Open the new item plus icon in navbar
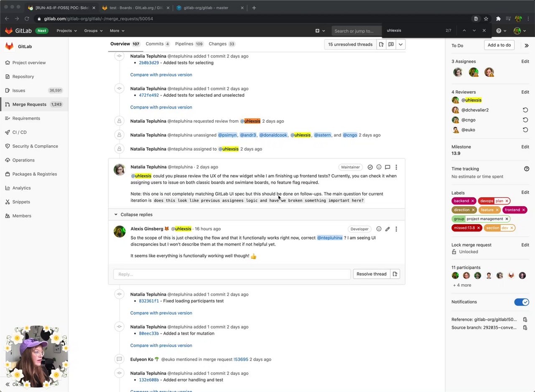This screenshot has width=535, height=392. click(x=319, y=30)
